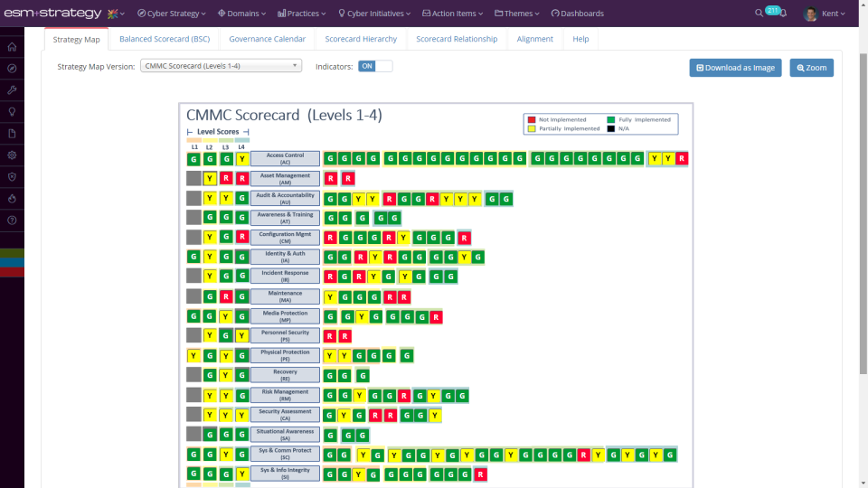Click the Situational Awareness (SA) box

click(x=285, y=435)
